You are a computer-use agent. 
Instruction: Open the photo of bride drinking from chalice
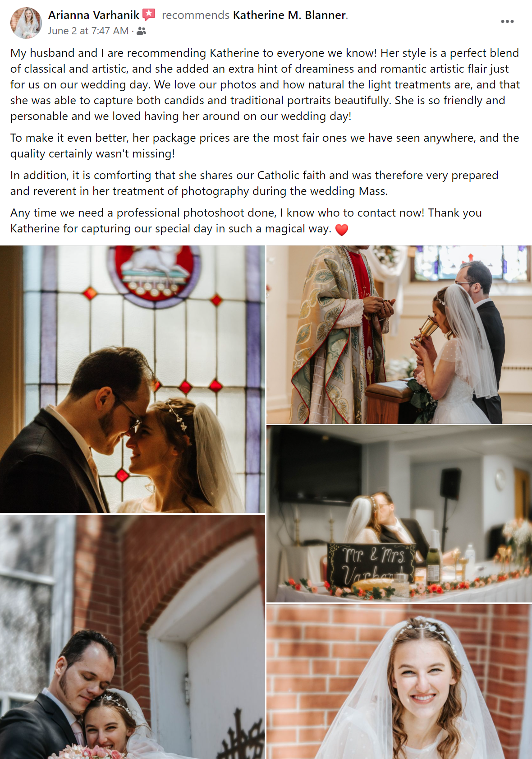tap(399, 334)
